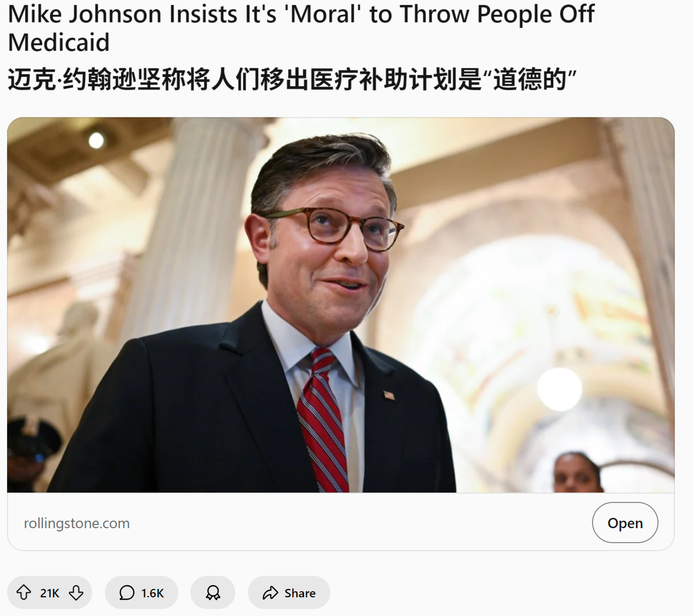
Task: Upvote the Mike Johnson Medicaid post
Action: click(24, 593)
